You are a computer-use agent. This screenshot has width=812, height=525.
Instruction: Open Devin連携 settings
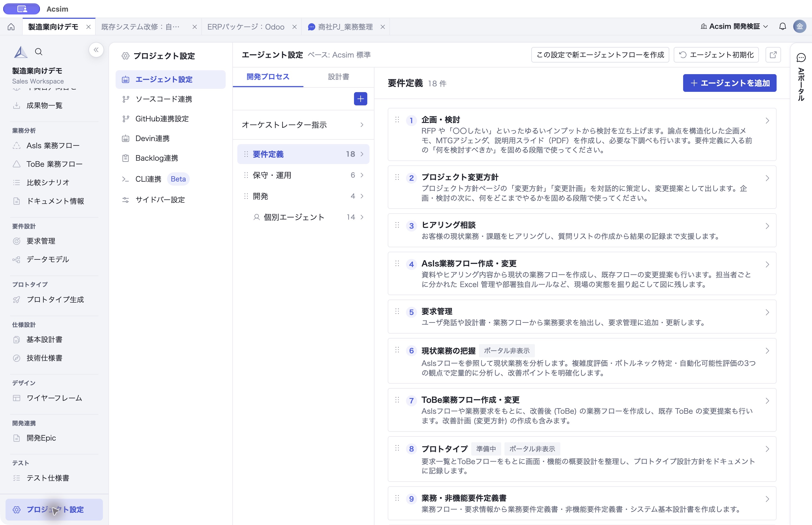pyautogui.click(x=170, y=138)
